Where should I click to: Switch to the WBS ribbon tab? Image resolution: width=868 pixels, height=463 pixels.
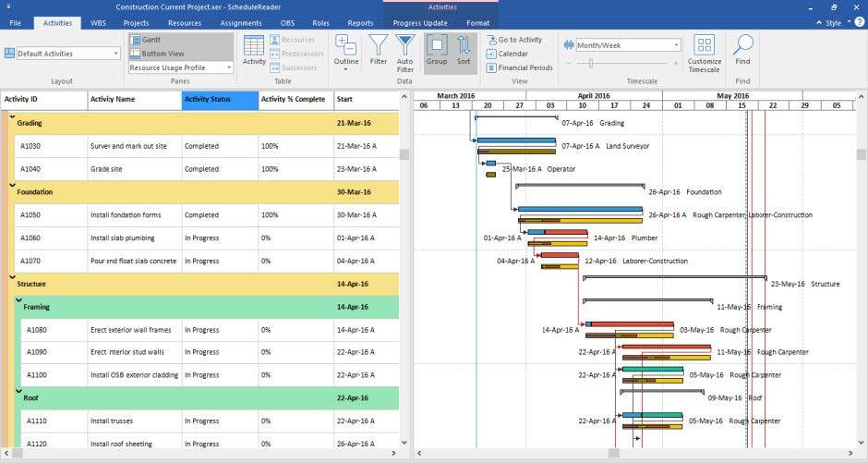[98, 22]
